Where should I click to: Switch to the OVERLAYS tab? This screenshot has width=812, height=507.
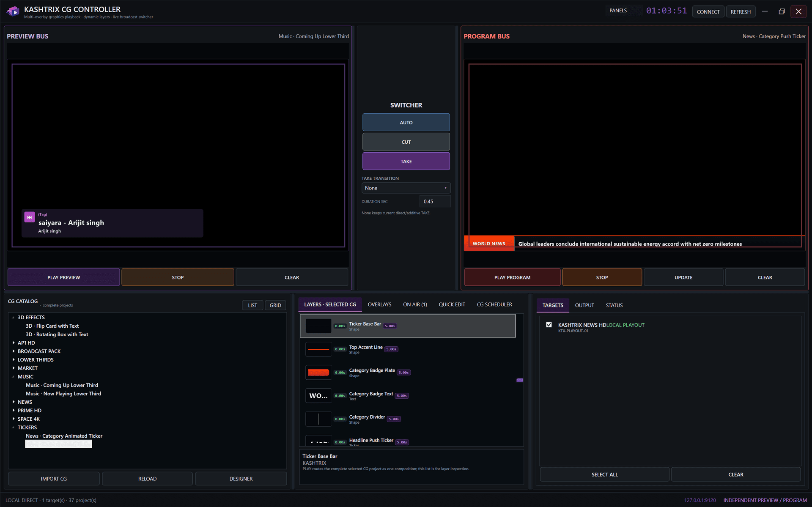(379, 304)
